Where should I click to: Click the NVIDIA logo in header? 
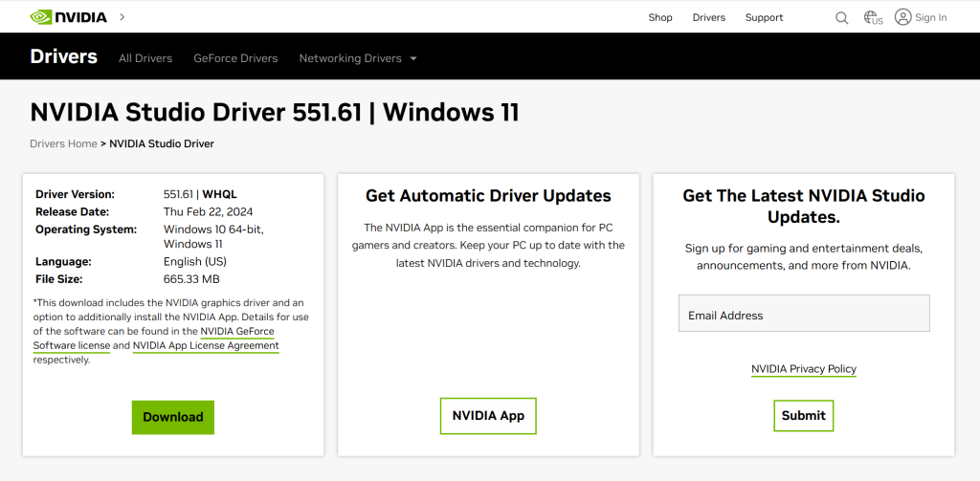point(68,17)
